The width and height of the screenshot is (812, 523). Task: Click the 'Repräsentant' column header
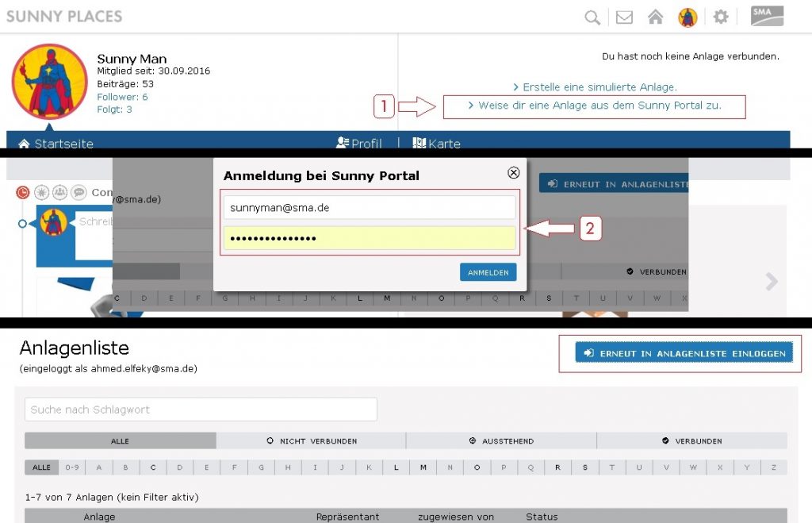(347, 517)
